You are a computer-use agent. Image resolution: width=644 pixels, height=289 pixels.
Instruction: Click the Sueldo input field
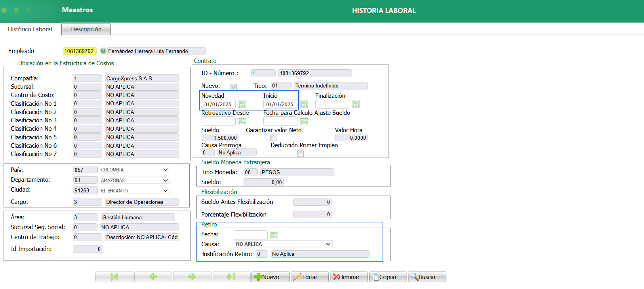(220, 138)
